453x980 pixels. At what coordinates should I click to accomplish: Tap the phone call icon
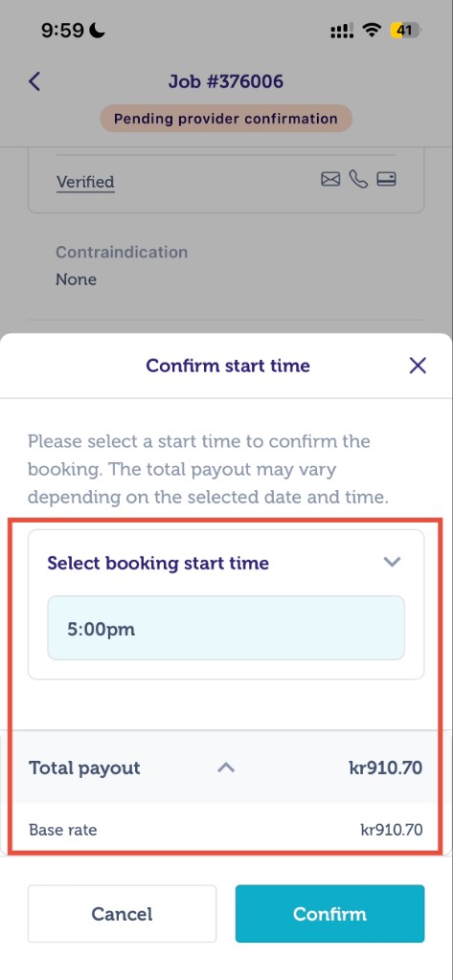358,180
